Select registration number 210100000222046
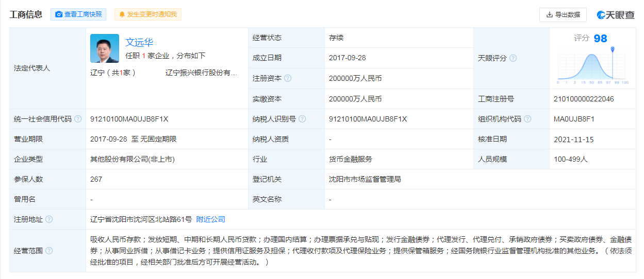The image size is (644, 279). [x=584, y=99]
